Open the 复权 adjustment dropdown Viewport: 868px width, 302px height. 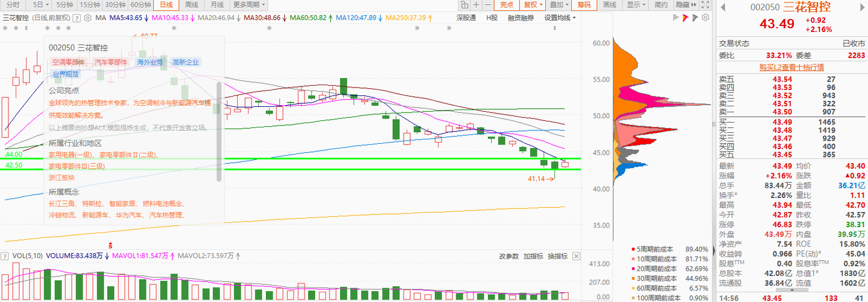pos(533,5)
